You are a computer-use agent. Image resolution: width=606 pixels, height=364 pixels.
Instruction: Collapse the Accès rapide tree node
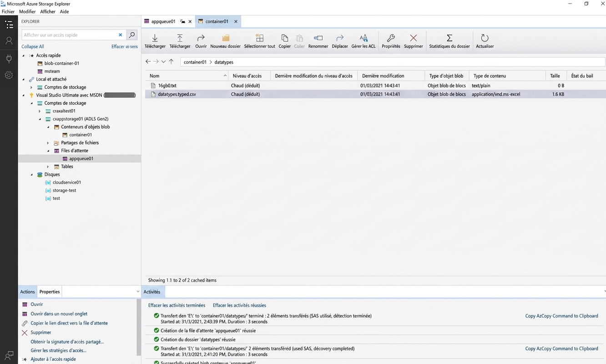[24, 56]
